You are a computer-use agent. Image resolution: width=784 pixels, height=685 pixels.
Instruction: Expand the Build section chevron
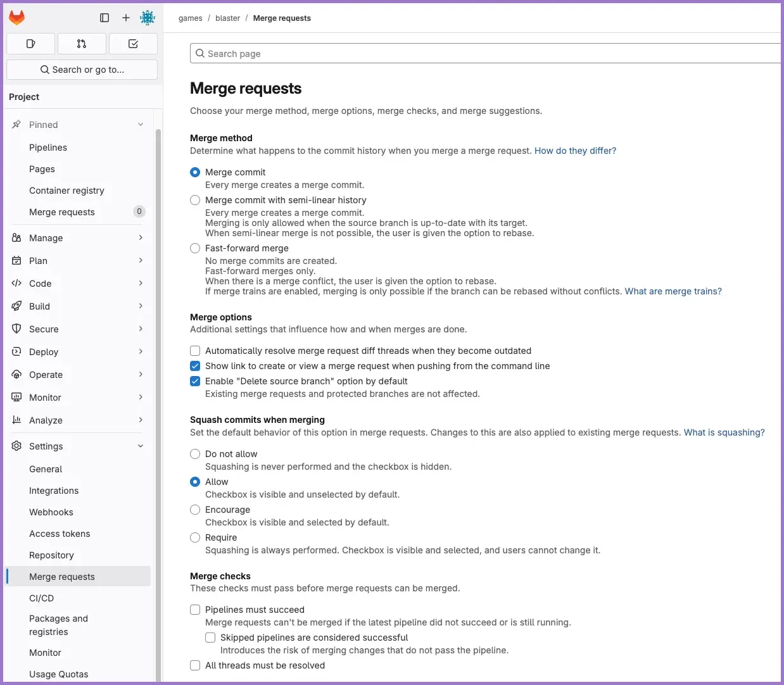(141, 306)
